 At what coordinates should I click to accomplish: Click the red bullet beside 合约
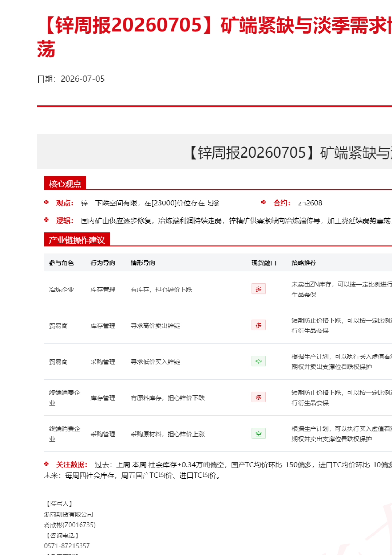coord(263,202)
